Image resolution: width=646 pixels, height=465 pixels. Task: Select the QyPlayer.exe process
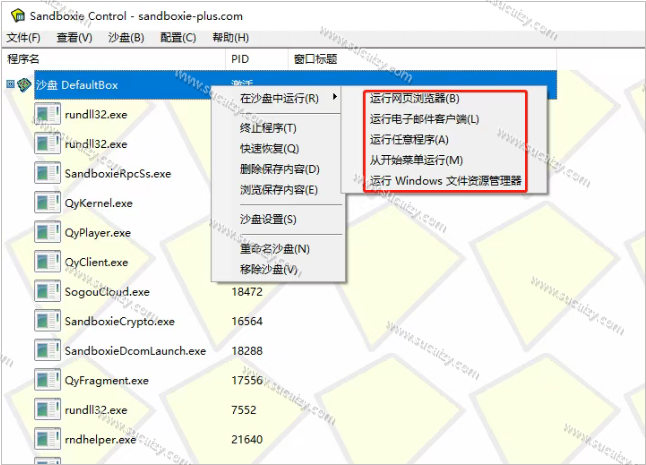click(98, 233)
